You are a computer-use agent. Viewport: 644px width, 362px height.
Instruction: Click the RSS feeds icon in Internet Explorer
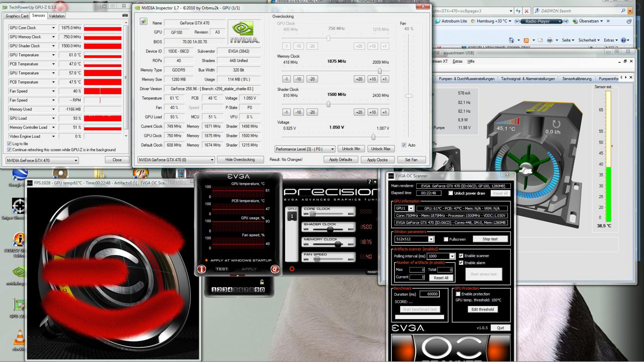[526, 40]
